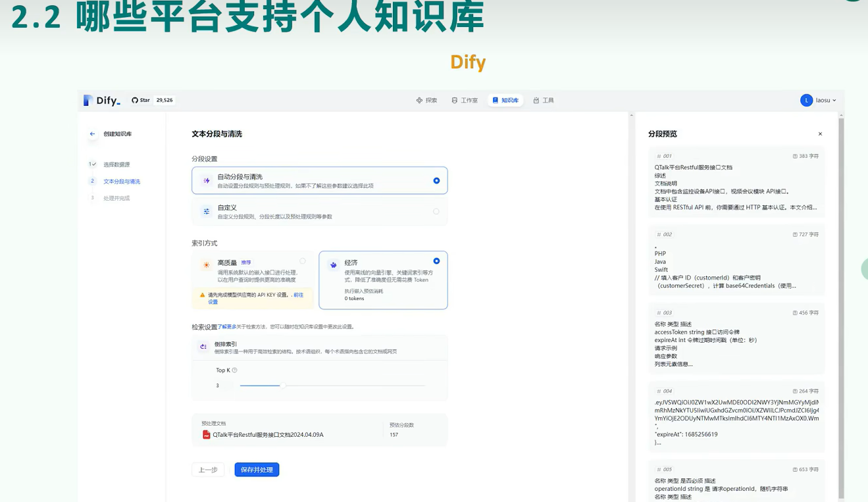Open preview segment # 004 card
868x502 pixels.
736,416
